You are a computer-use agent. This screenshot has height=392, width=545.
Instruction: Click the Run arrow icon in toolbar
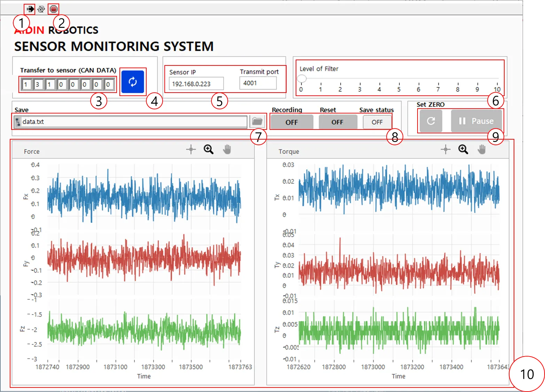[30, 9]
